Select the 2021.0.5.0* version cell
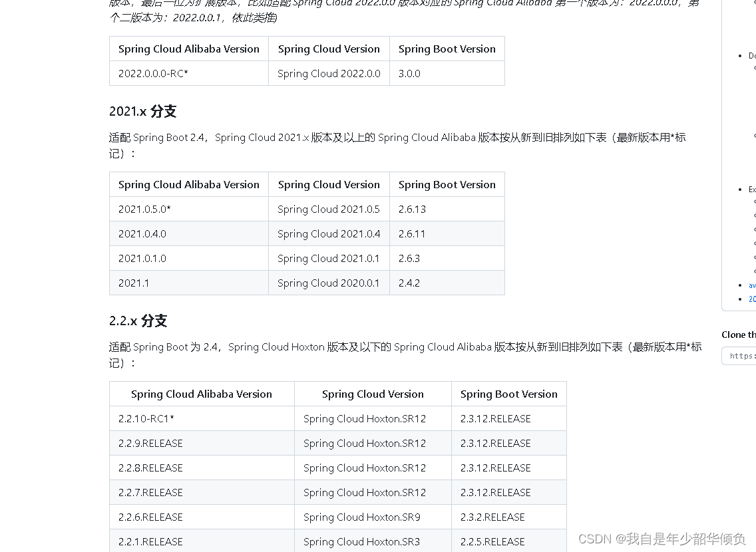This screenshot has width=756, height=552. 189,209
